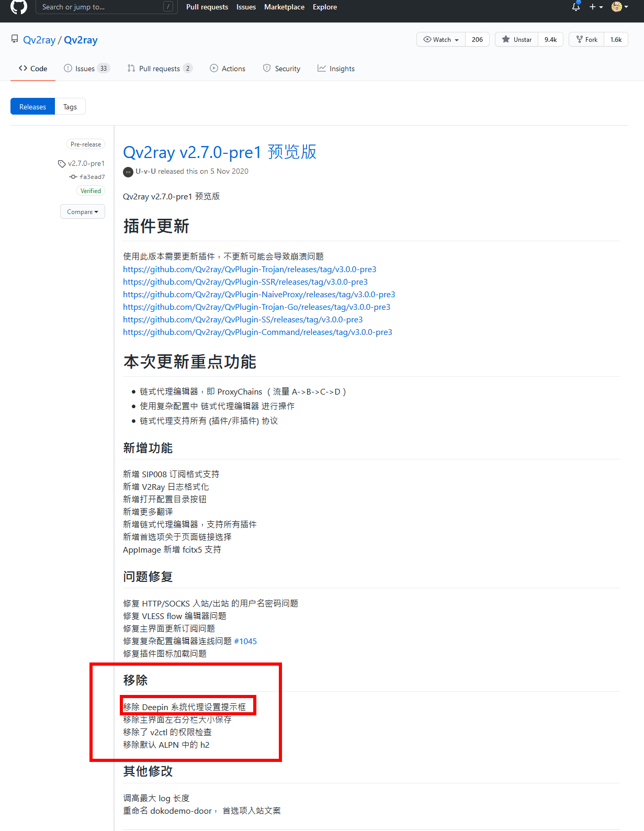View stargazers count 9.4k
This screenshot has height=831, width=644.
point(550,40)
